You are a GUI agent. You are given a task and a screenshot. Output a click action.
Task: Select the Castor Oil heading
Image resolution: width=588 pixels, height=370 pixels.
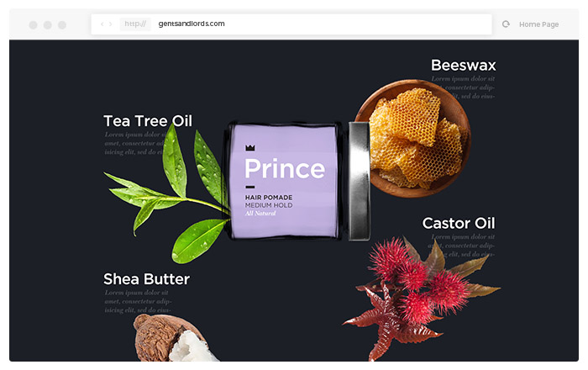point(459,224)
